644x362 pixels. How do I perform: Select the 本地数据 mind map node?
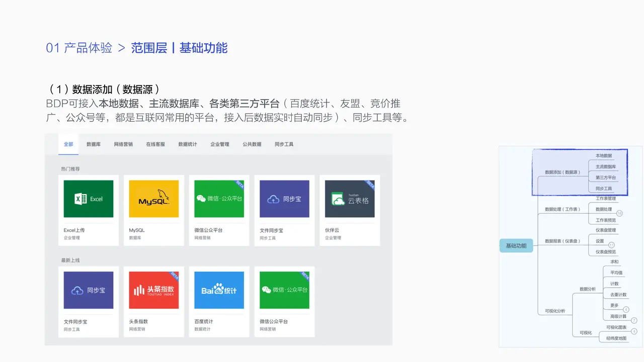point(604,156)
